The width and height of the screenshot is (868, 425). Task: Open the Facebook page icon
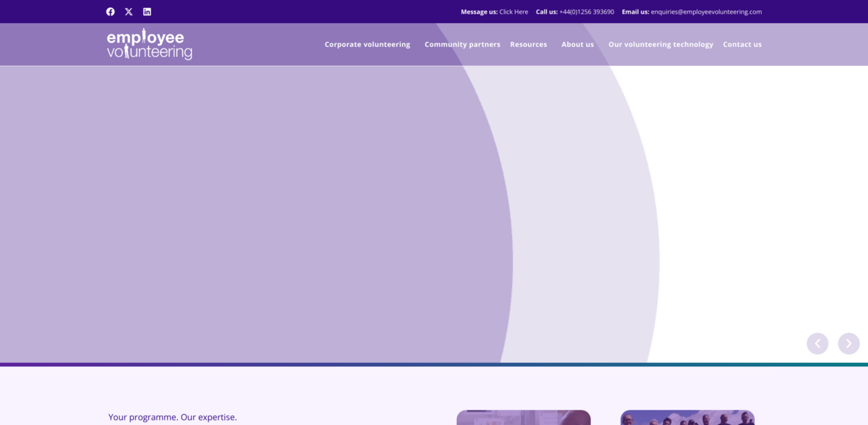(x=111, y=12)
